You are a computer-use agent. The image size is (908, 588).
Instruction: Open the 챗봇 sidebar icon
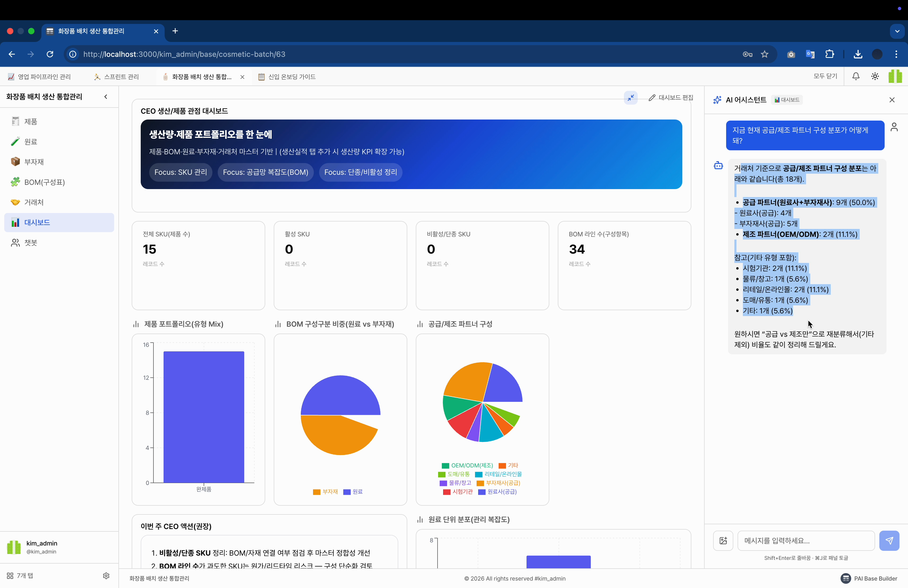15,243
